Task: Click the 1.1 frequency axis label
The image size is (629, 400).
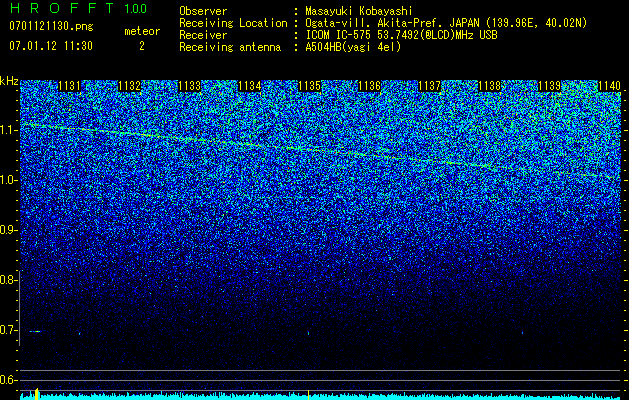Action: click(x=8, y=130)
